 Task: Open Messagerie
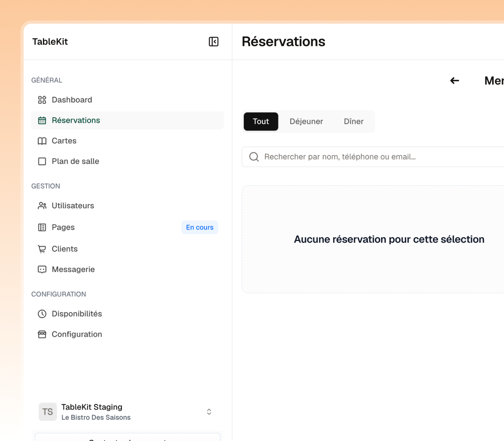[x=128, y=269]
